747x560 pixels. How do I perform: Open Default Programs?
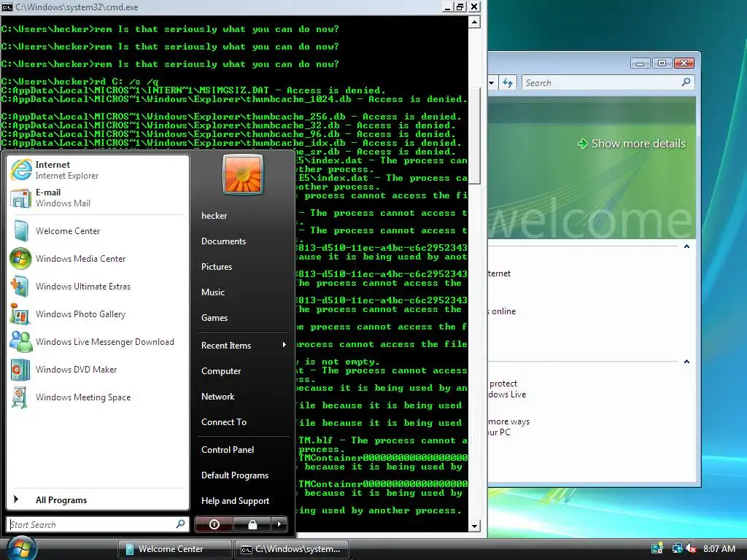(x=235, y=475)
